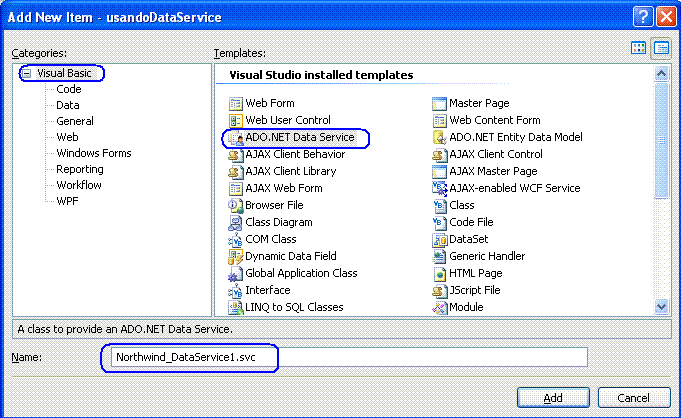Select the "AJAX Client Library" template label
Viewport: 681px width, 418px height.
point(291,172)
